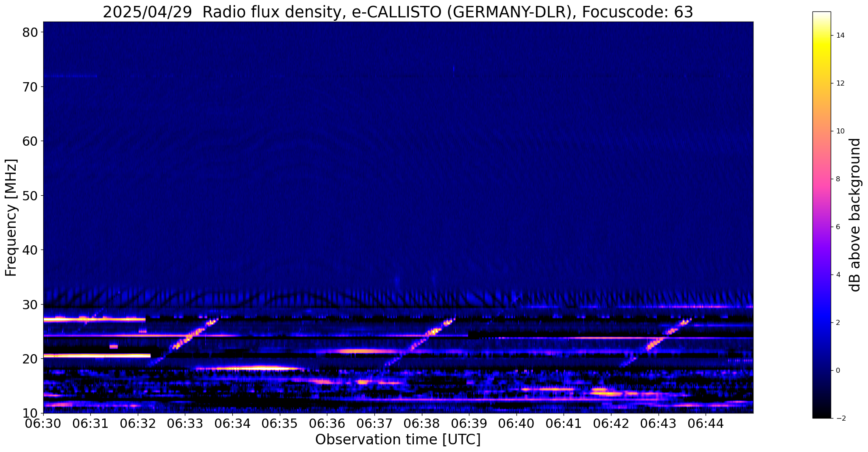The image size is (868, 452).
Task: Click the 30 MHz frequency tick label
Action: pyautogui.click(x=31, y=304)
